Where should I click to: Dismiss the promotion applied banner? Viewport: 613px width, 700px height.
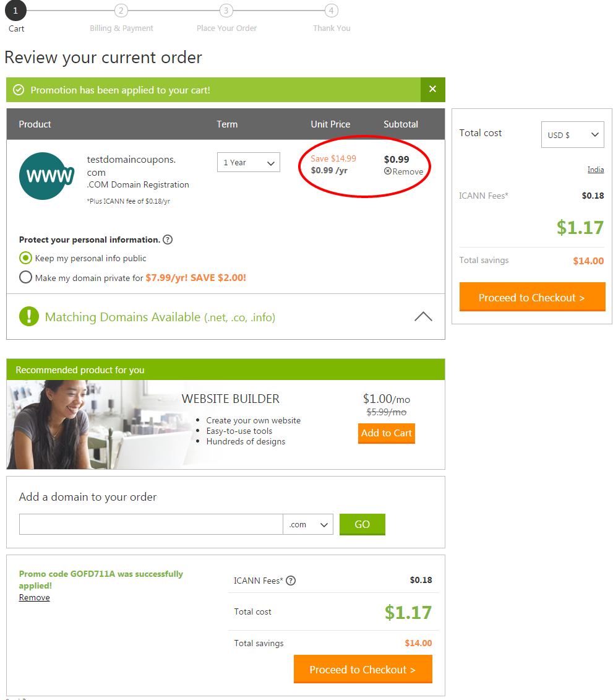[x=432, y=89]
